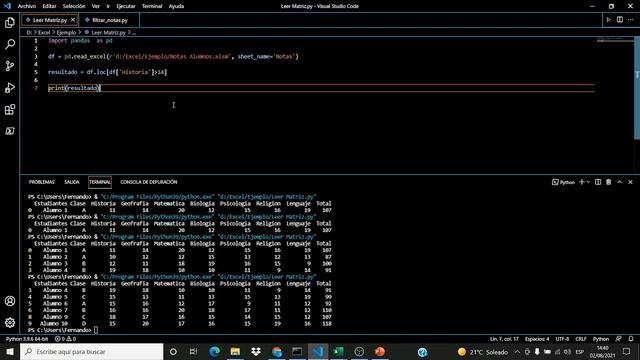The image size is (640, 360).
Task: Open the Windows Start menu
Action: (x=10, y=351)
